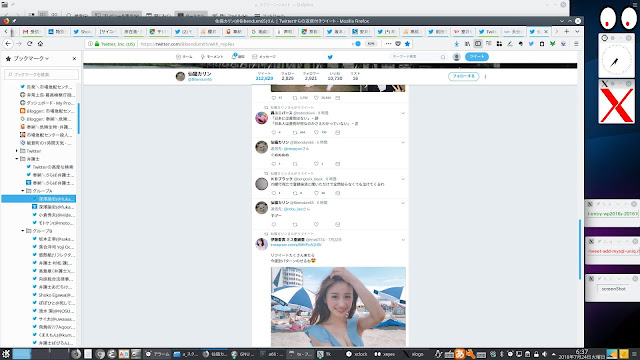
Task: Open the Library icon in Firefox toolbar
Action: [x=467, y=44]
